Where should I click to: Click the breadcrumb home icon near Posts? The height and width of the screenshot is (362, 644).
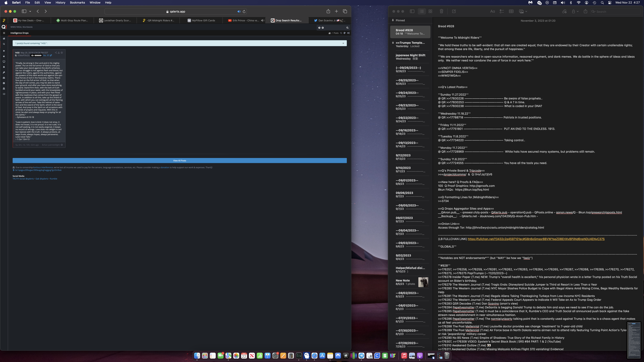(x=329, y=33)
